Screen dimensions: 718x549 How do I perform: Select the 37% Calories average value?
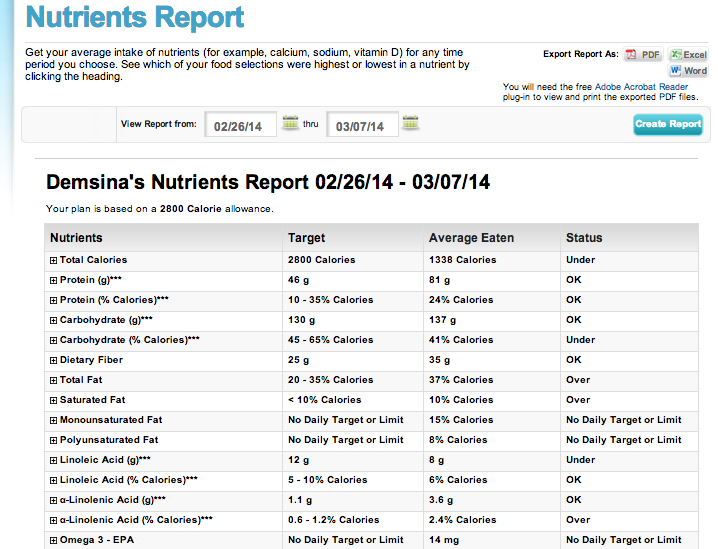[461, 380]
